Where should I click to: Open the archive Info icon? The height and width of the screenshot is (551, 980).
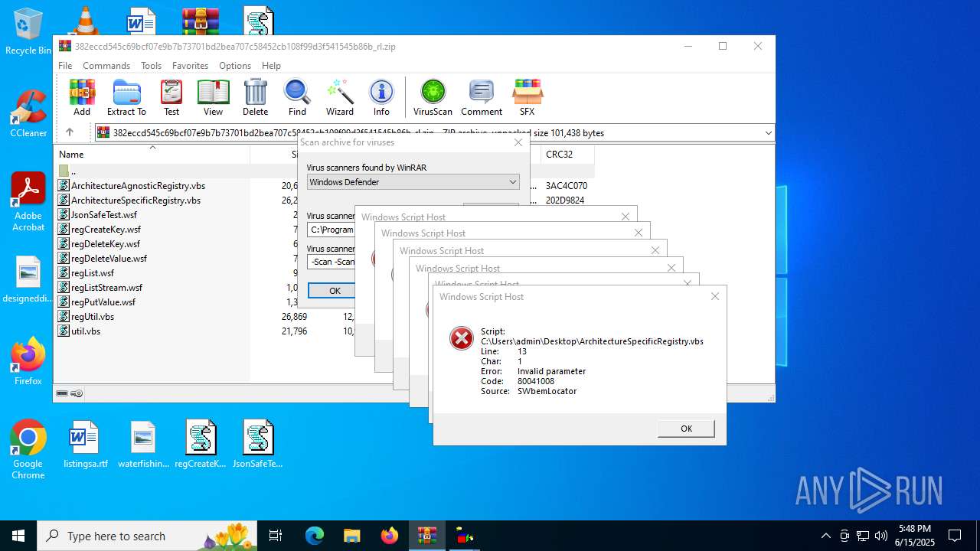(x=381, y=97)
